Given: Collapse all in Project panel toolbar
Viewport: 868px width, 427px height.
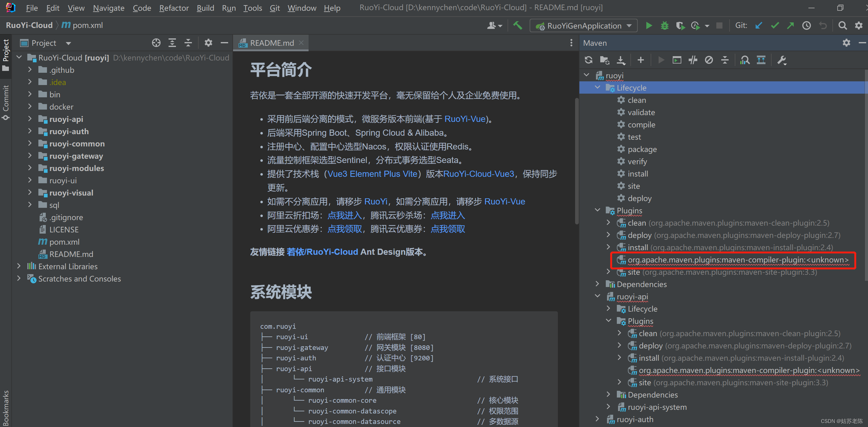Looking at the screenshot, I should (188, 43).
